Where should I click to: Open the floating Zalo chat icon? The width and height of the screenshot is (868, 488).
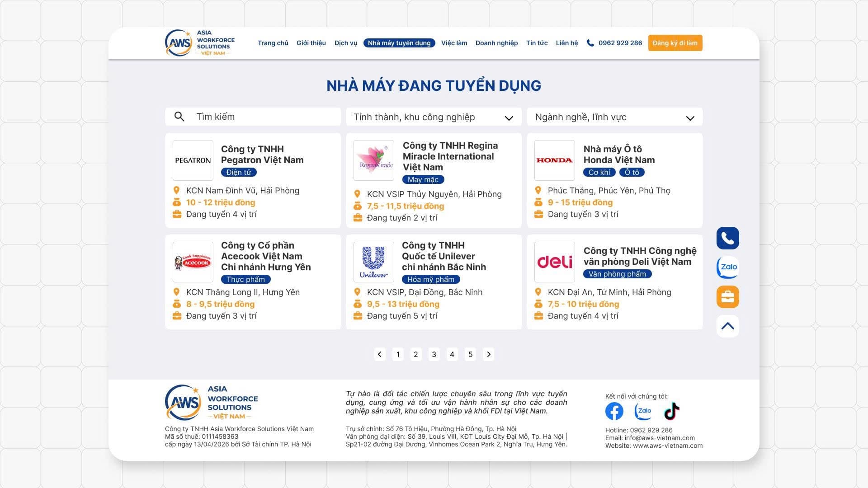tap(727, 267)
